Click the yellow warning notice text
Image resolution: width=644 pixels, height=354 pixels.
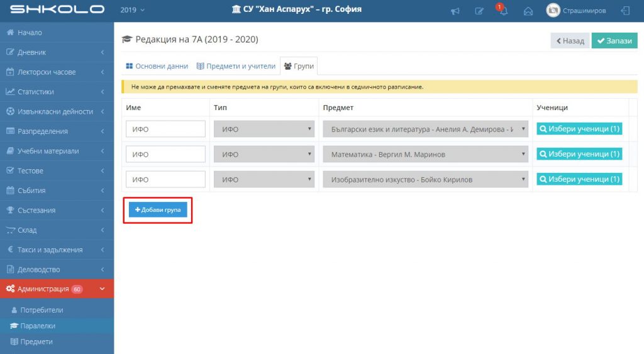pyautogui.click(x=277, y=87)
